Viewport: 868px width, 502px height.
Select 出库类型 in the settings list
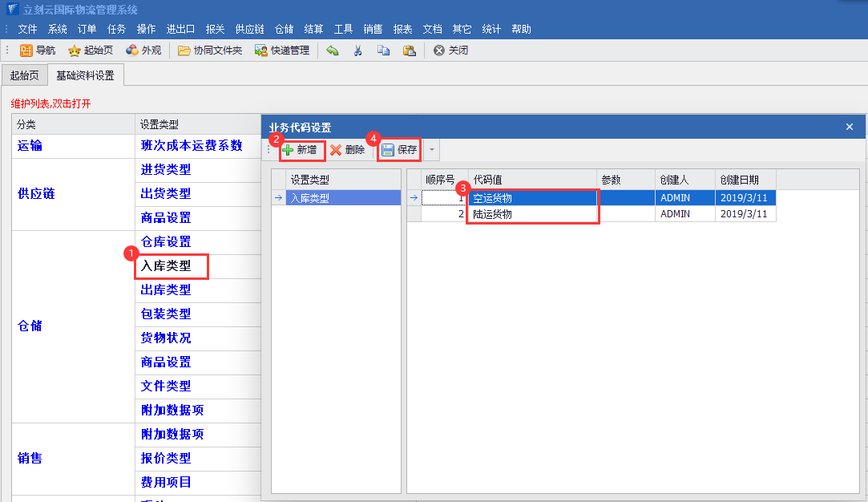(x=166, y=289)
